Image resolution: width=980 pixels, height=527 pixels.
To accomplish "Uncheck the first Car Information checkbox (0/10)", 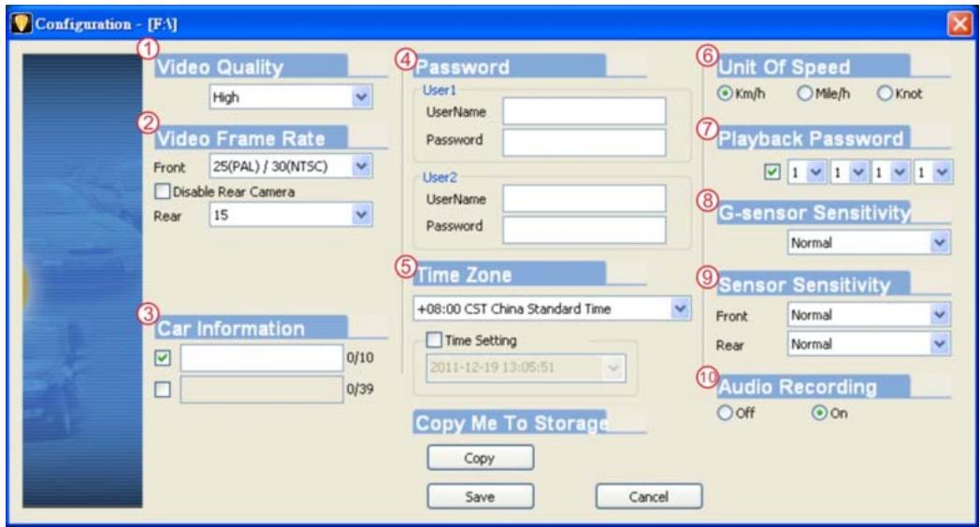I will point(163,358).
